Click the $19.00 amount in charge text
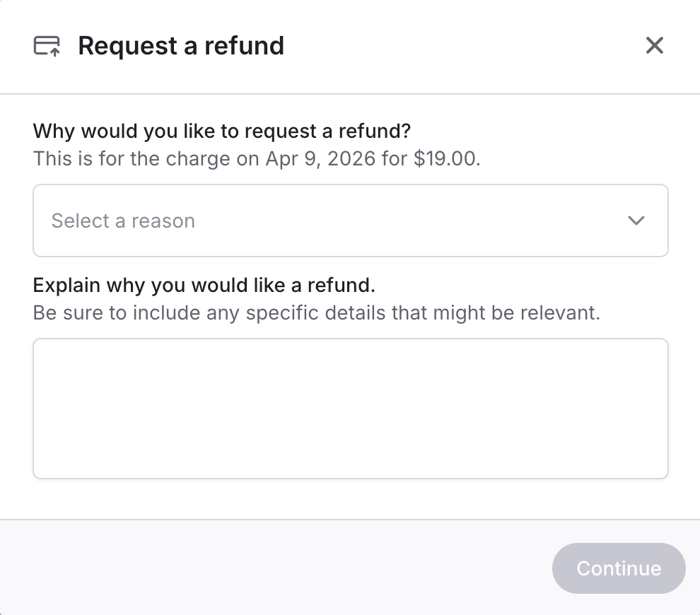 coord(445,158)
